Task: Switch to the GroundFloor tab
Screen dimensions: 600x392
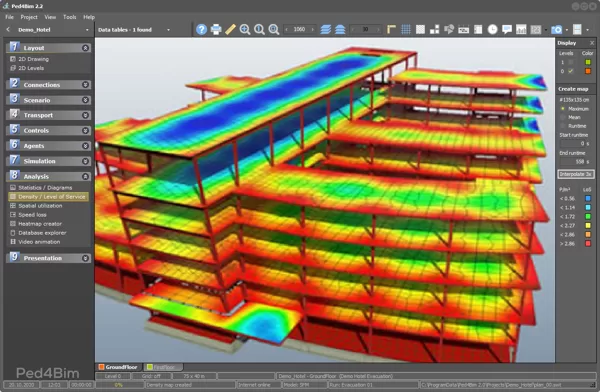Action: pos(118,367)
